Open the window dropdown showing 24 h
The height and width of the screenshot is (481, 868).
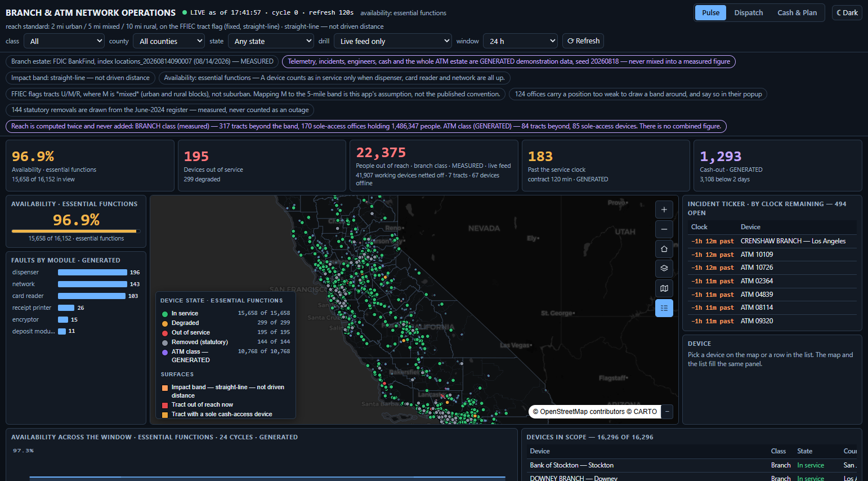coord(520,41)
